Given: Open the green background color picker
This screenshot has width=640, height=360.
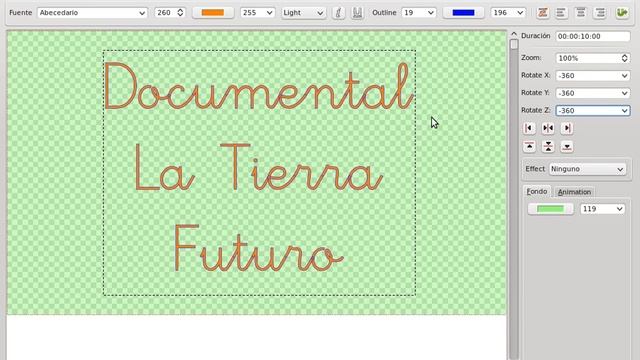Looking at the screenshot, I should 550,209.
